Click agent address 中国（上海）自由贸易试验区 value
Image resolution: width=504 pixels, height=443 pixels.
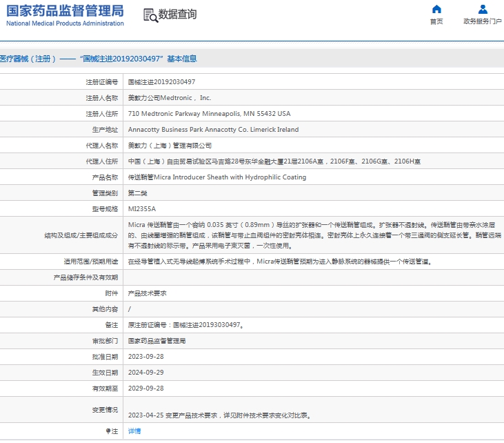tap(274, 161)
